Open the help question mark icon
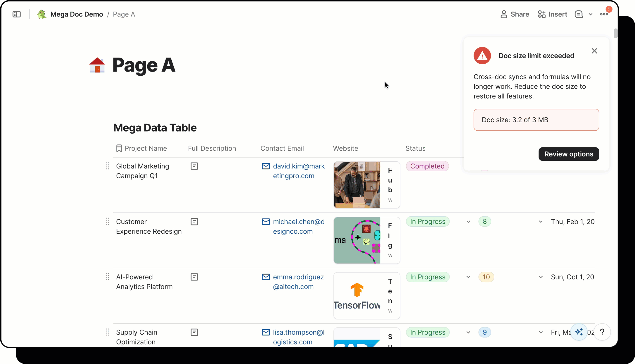This screenshot has width=635, height=364. click(602, 332)
